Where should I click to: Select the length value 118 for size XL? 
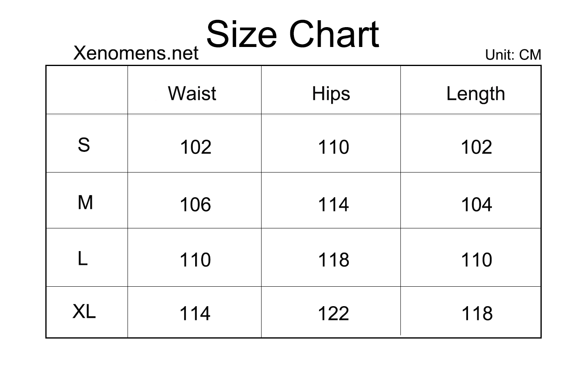[477, 313]
